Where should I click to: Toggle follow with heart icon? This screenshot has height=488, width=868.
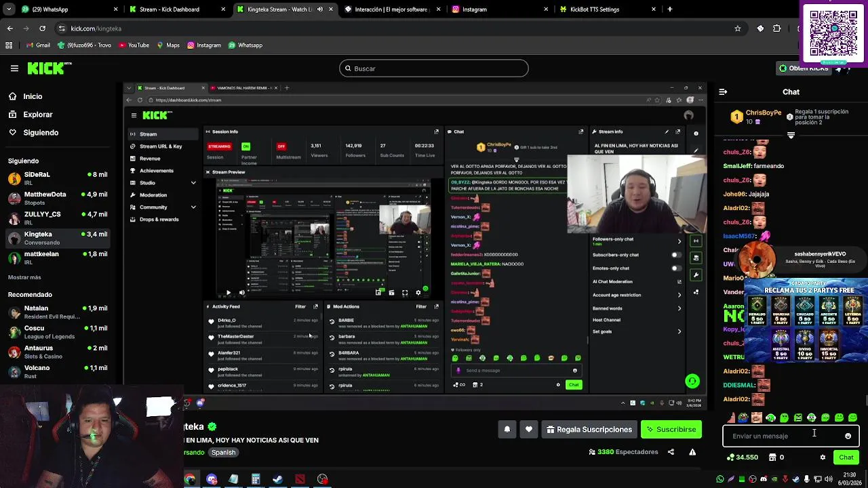click(529, 429)
